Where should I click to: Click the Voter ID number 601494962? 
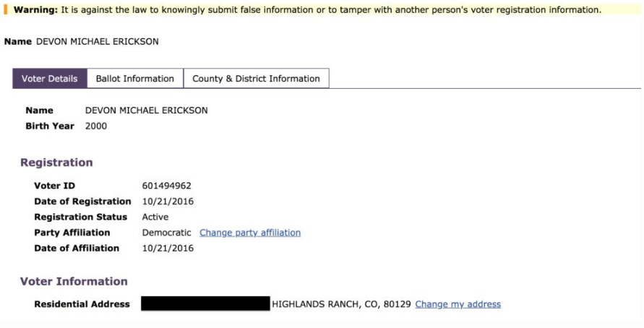tap(166, 186)
